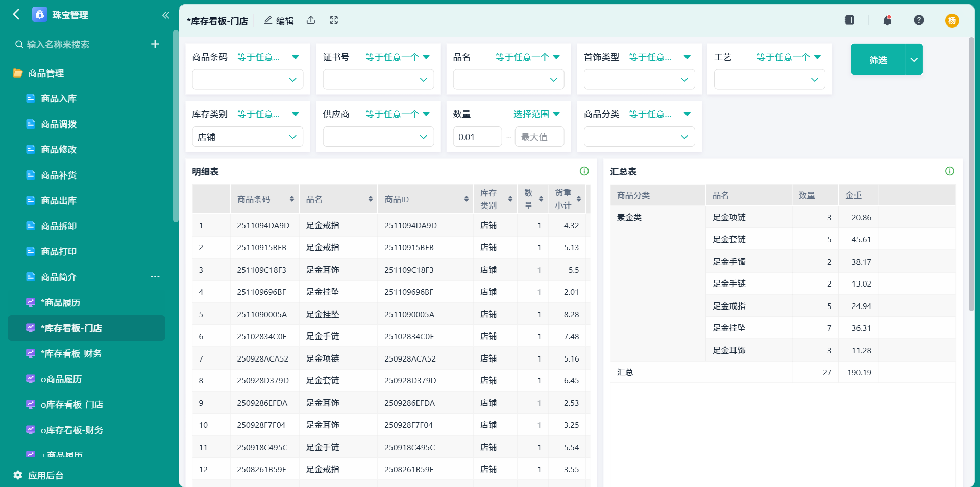Click the share/export icon in the header
Image resolution: width=980 pixels, height=487 pixels.
[x=311, y=20]
